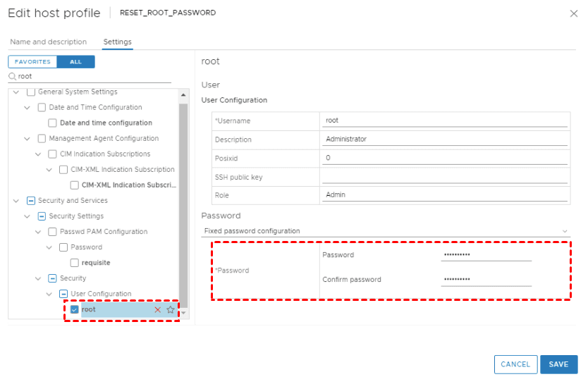This screenshot has width=588, height=384.
Task: Show ALL settings
Action: [x=75, y=62]
